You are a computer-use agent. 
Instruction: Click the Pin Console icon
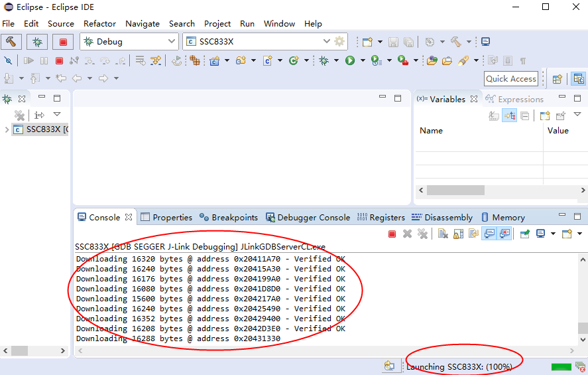point(525,234)
